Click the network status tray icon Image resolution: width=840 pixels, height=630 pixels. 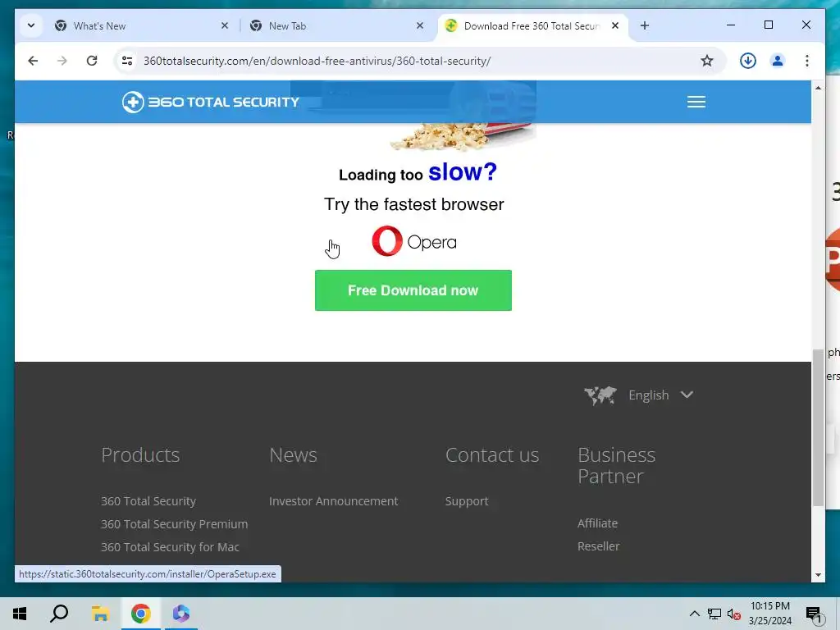click(714, 614)
